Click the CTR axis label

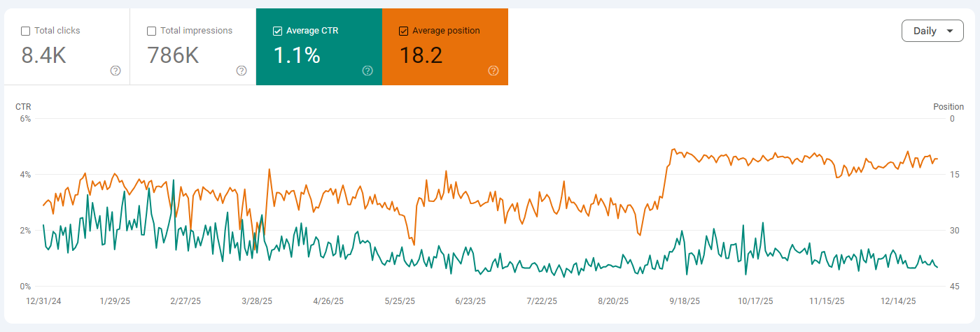(x=24, y=107)
